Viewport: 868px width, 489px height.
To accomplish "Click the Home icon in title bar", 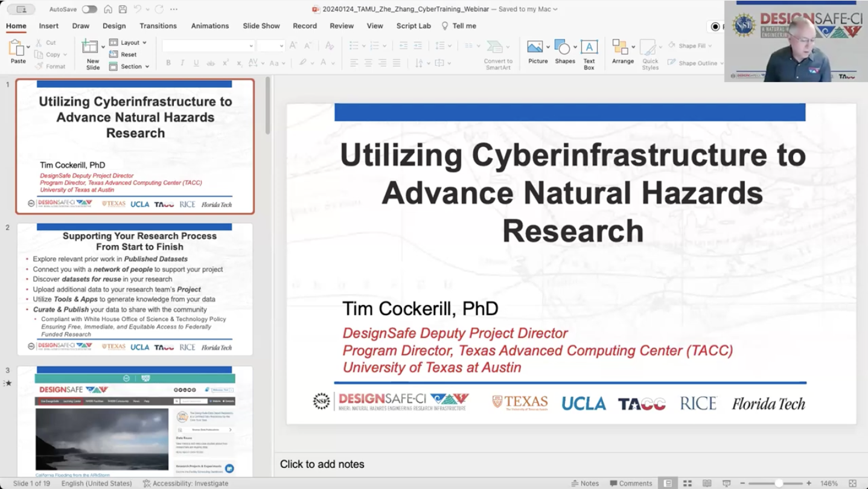I will click(x=108, y=9).
